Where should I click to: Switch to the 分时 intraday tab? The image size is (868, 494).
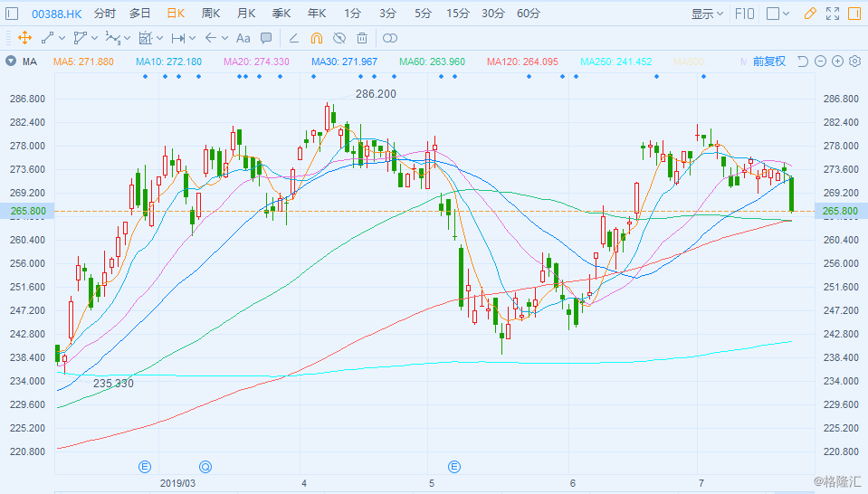104,14
